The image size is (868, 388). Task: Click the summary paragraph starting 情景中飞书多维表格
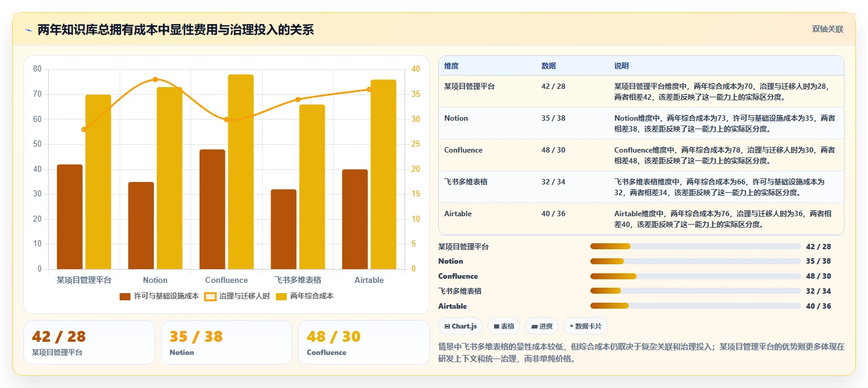point(641,353)
